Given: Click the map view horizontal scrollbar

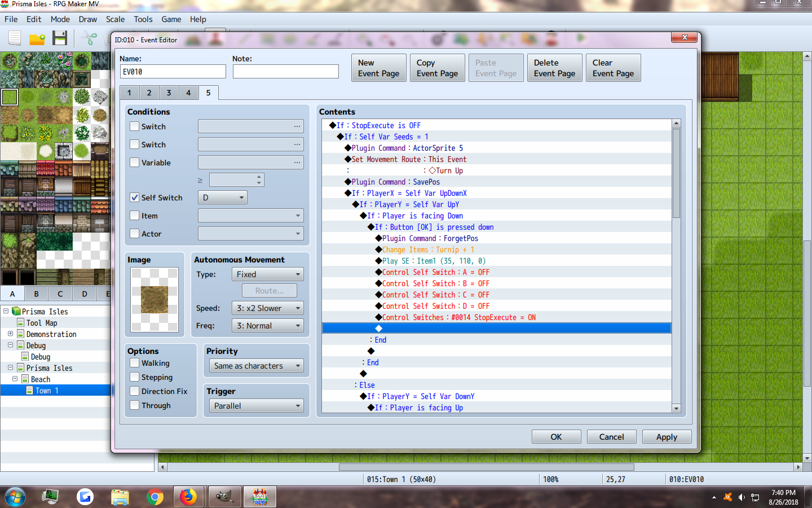Looking at the screenshot, I should click(x=486, y=467).
